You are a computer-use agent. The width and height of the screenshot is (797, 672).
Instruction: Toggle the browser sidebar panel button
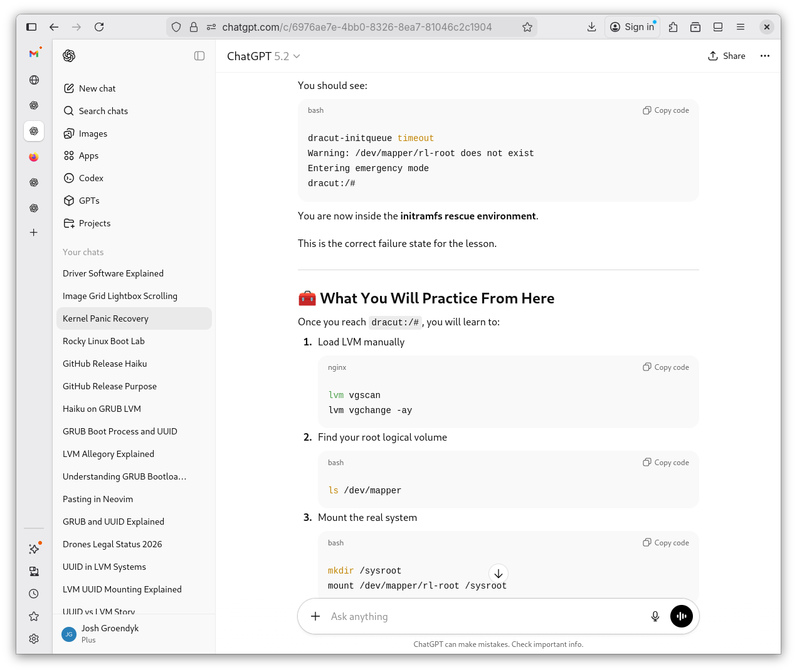point(31,27)
